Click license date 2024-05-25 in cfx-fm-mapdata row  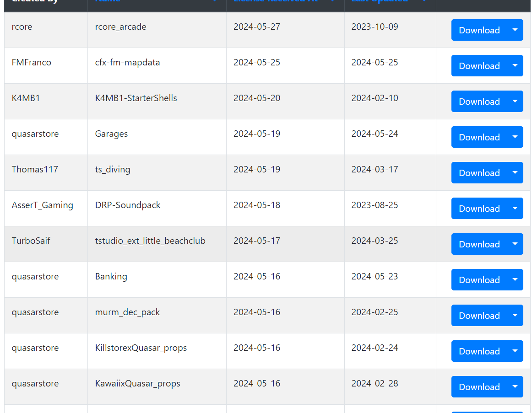click(x=257, y=62)
